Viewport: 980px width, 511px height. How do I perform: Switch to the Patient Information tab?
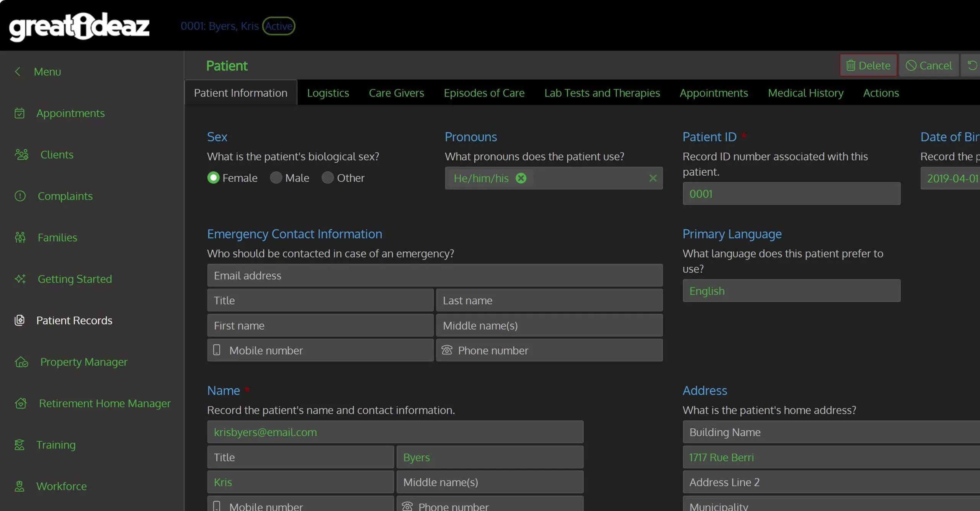coord(240,93)
